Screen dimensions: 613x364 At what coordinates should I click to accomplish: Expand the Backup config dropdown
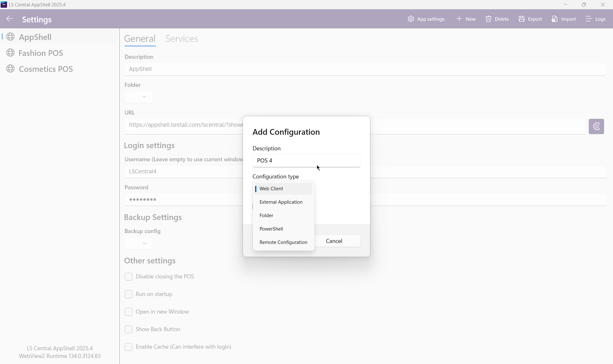(139, 243)
